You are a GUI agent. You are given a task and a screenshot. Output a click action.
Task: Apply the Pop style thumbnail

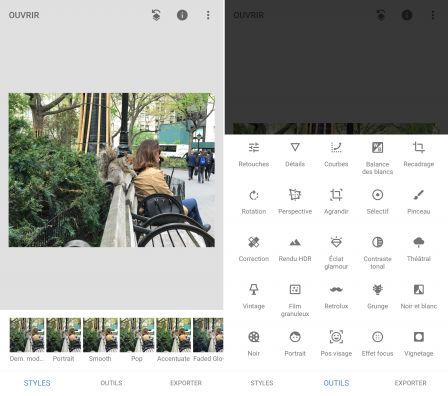click(x=137, y=339)
